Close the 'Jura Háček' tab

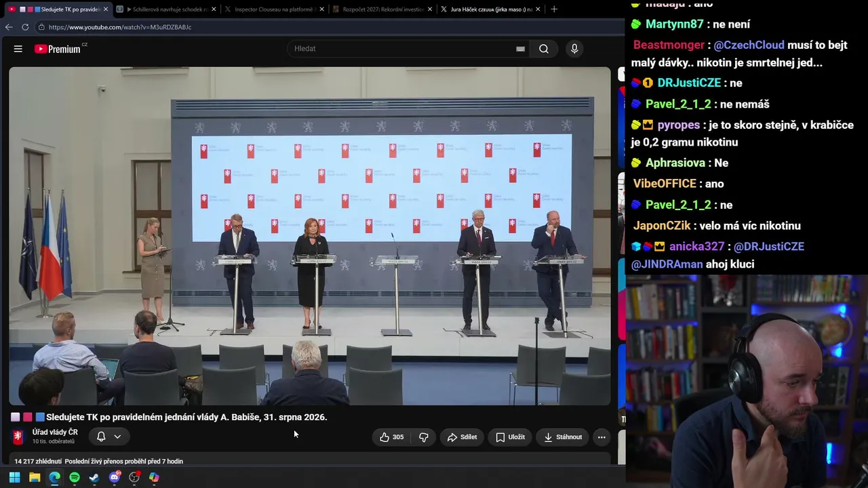coord(538,9)
